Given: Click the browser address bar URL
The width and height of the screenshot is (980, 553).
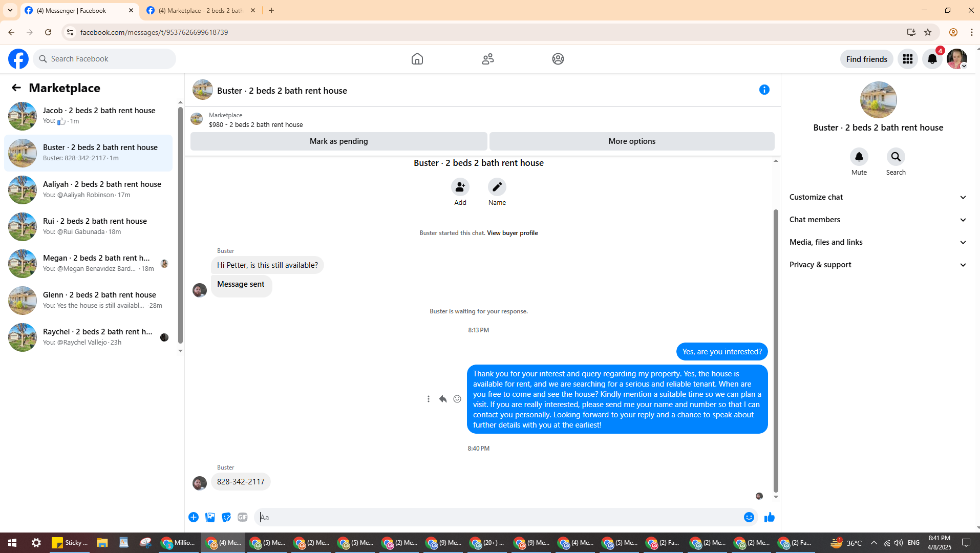Looking at the screenshot, I should click(154, 32).
